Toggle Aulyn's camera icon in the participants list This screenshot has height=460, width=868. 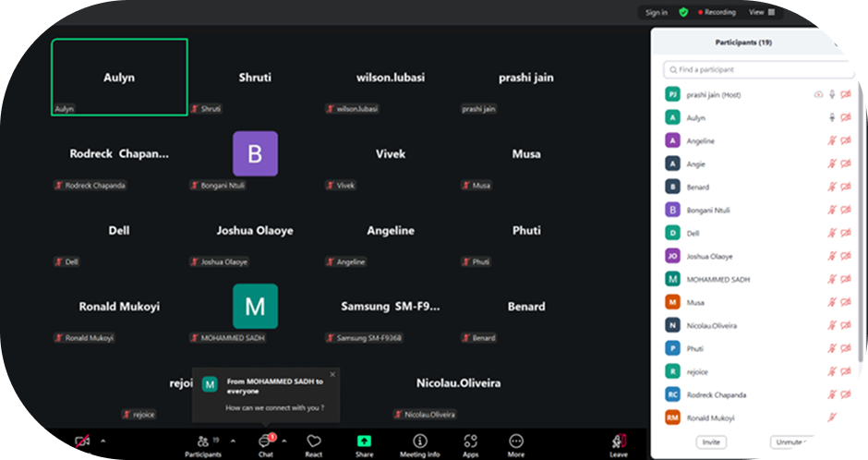point(846,118)
